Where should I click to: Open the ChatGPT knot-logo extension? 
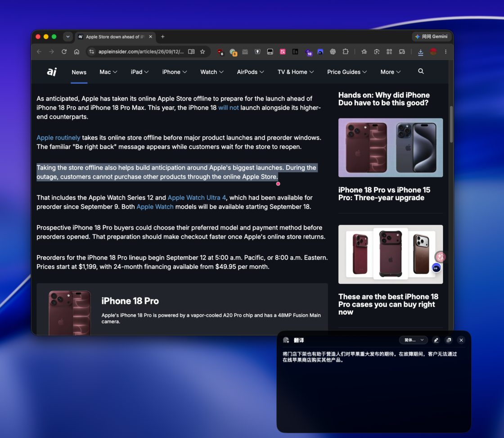[x=333, y=51]
